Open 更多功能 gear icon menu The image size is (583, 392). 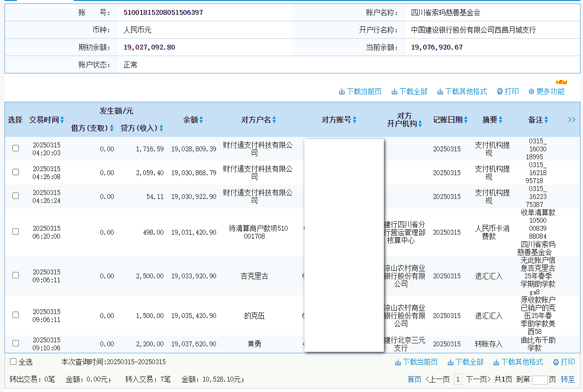click(531, 92)
